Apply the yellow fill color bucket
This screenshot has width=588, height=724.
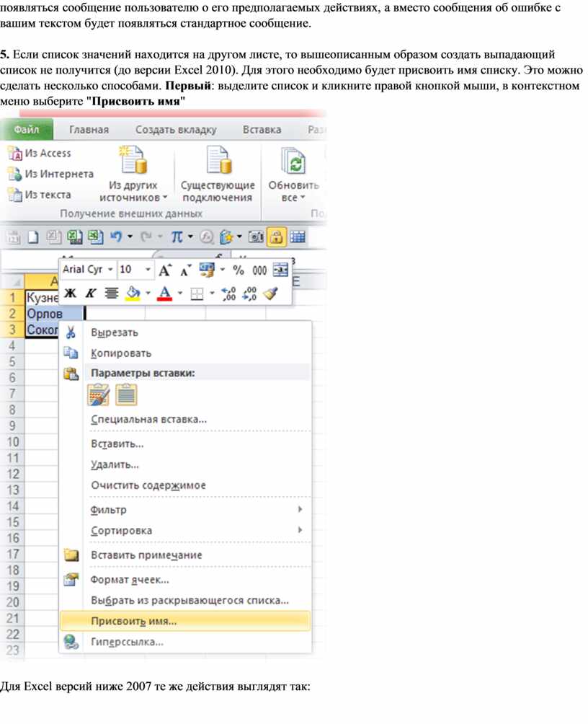pyautogui.click(x=133, y=293)
